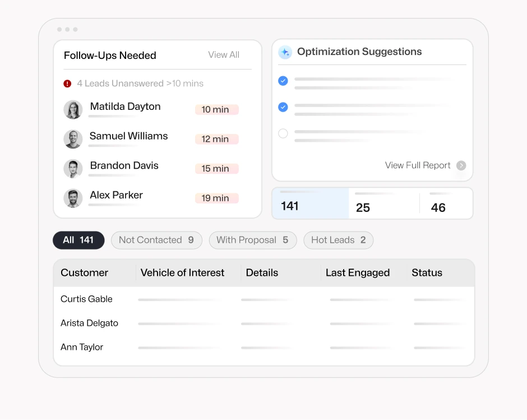
Task: Click the Optimization Suggestions heading
Action: [359, 52]
